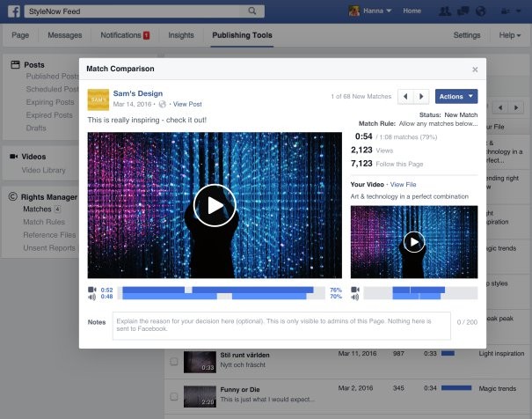Screen dimensions: 532x419
Task: Open Matches under Rights Manager
Action: pos(37,209)
